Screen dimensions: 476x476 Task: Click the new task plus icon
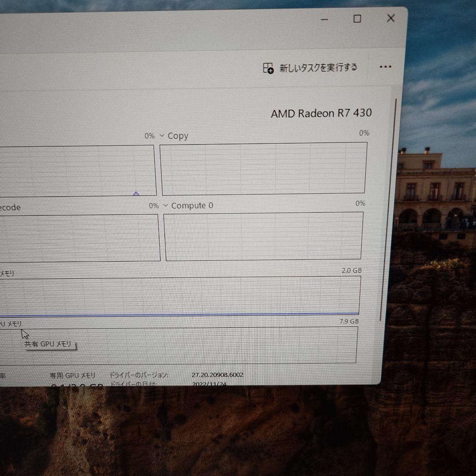[268, 67]
